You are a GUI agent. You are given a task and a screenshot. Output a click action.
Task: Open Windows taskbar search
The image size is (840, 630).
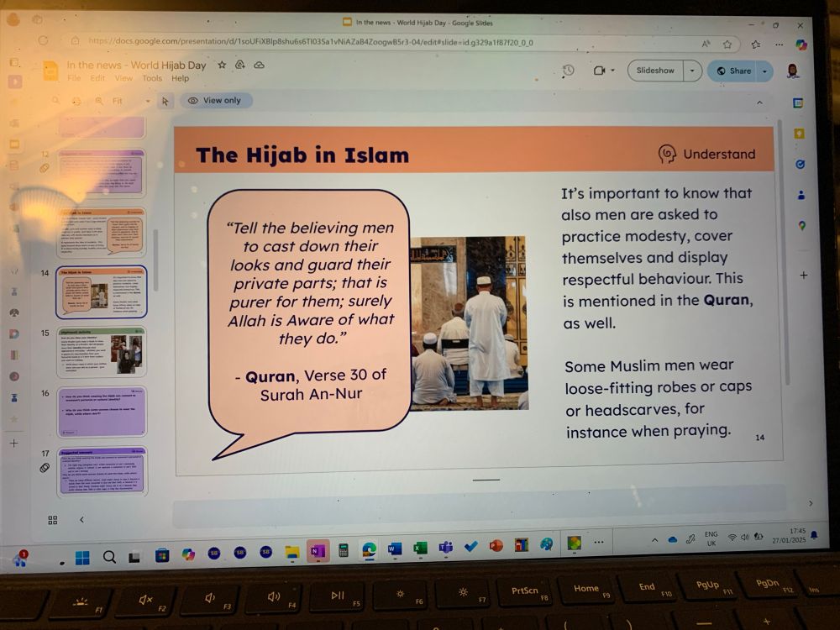click(109, 557)
